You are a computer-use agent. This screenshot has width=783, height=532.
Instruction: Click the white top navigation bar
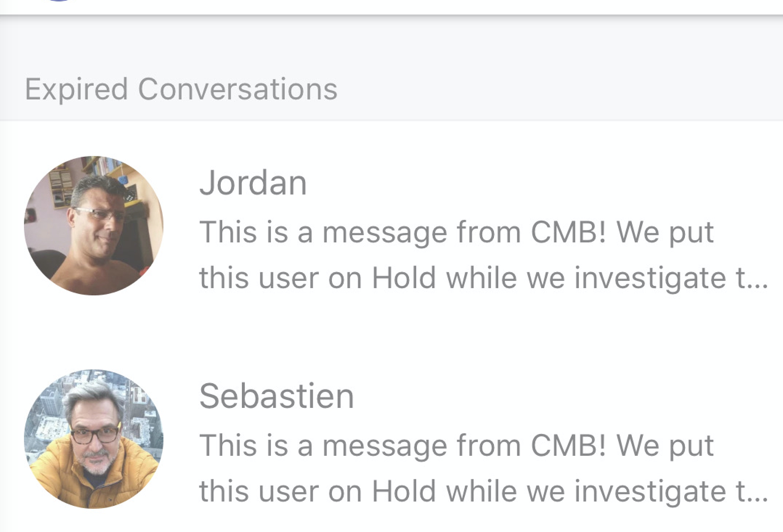point(391,7)
